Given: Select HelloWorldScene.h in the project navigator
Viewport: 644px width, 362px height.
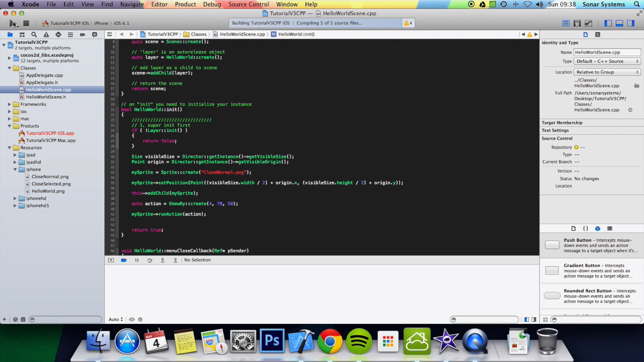Looking at the screenshot, I should pos(46,97).
